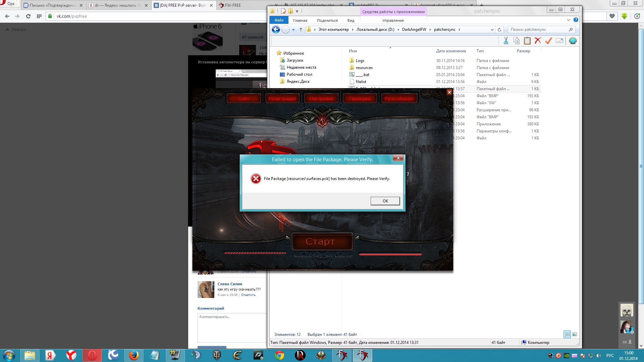Click the red X Delete icon in Explorer toolbar

[538, 41]
